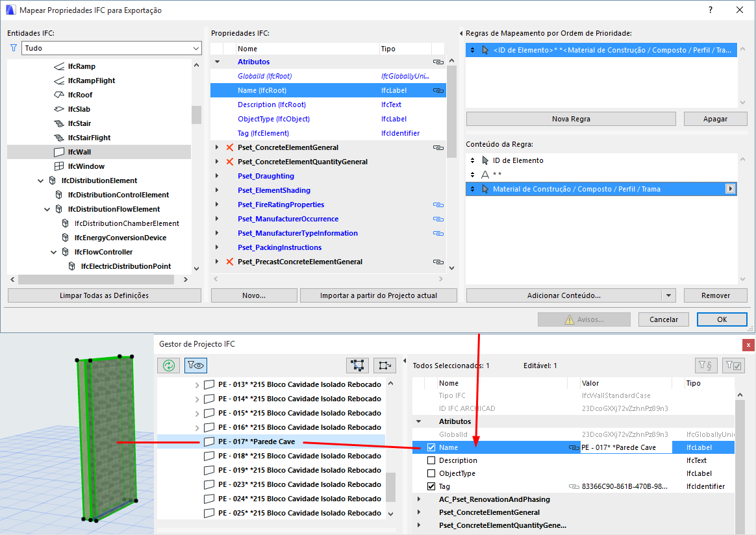This screenshot has height=535, width=756.
Task: Expand AC_Pset_RenovationAndPhasing group
Action: (418, 499)
